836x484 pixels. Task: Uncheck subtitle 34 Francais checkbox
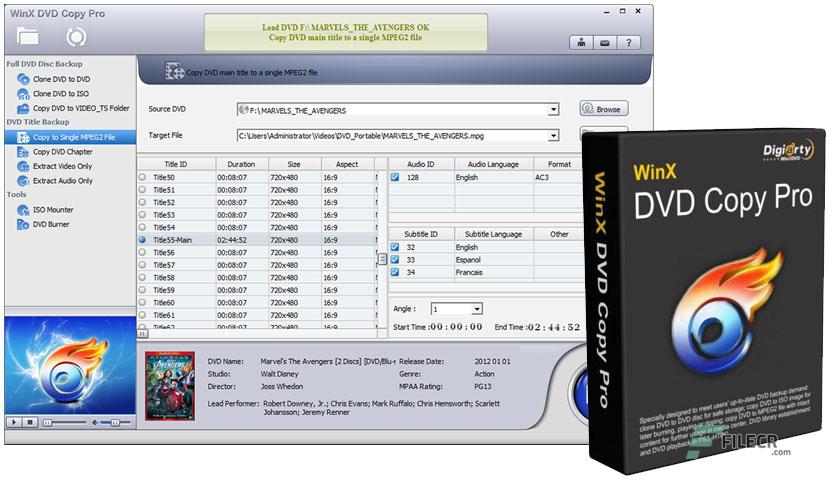point(395,272)
